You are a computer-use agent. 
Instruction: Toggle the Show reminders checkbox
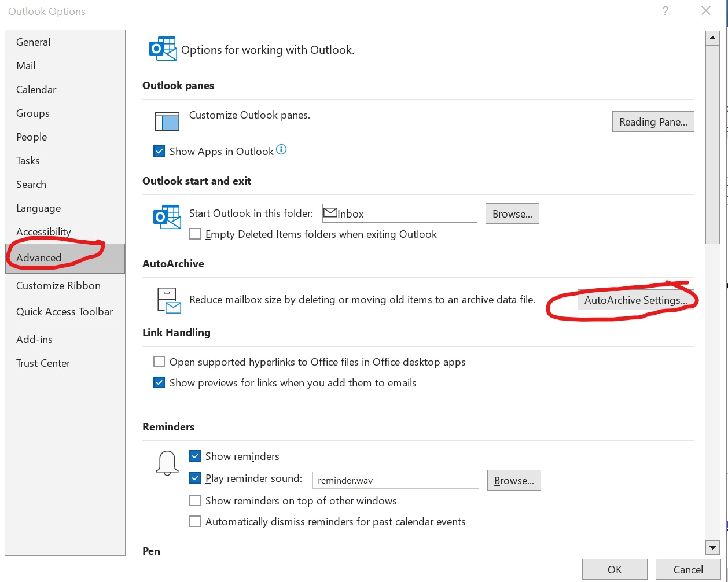coord(195,456)
